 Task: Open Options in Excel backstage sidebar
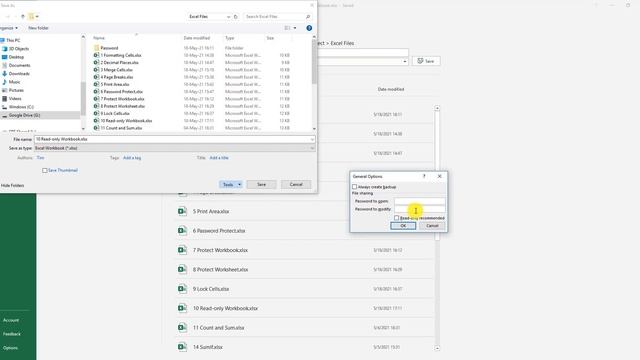coord(10,348)
